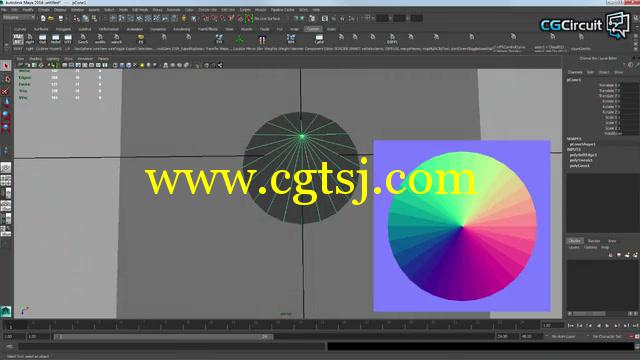Open the Channels menu in the Channel Box

point(575,72)
